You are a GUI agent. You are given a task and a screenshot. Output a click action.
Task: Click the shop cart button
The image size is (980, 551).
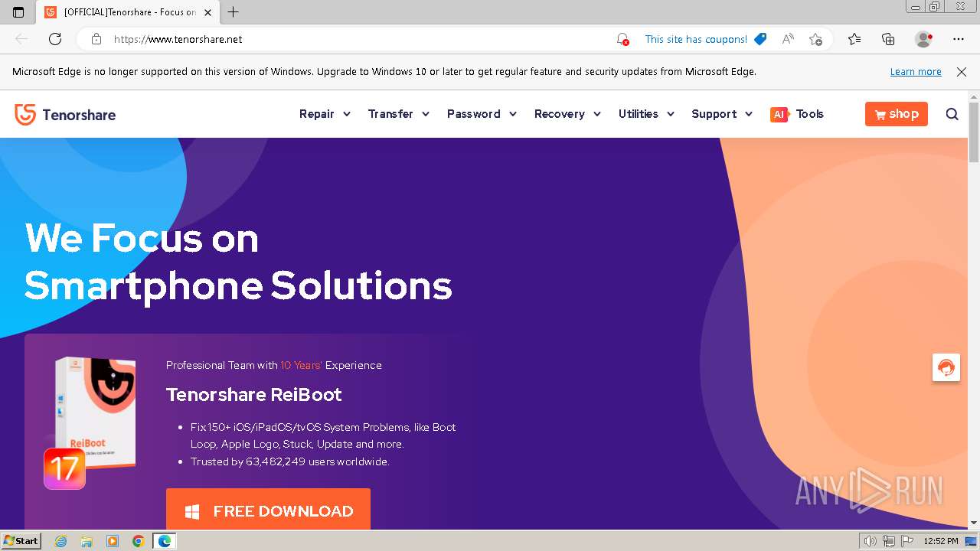pos(897,114)
